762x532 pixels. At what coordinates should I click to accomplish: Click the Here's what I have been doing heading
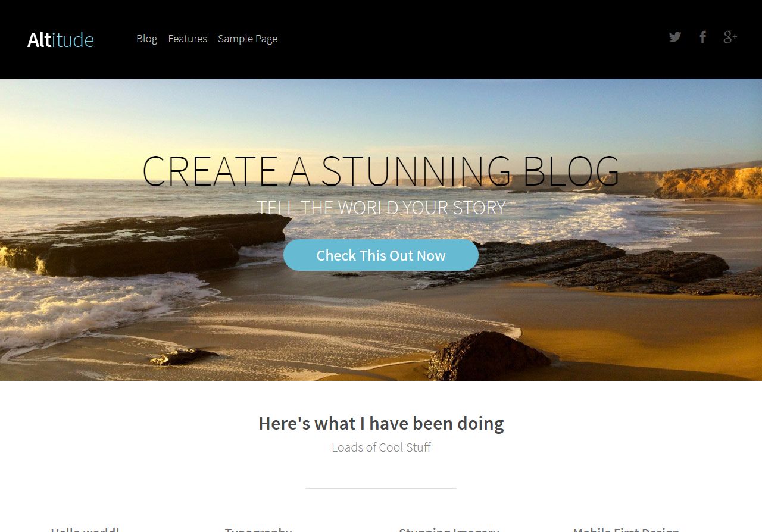(381, 423)
